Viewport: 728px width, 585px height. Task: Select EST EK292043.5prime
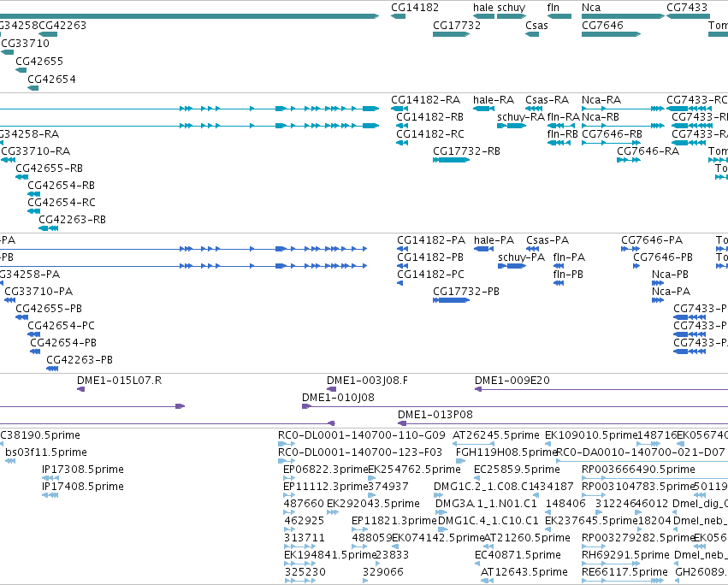point(373,504)
